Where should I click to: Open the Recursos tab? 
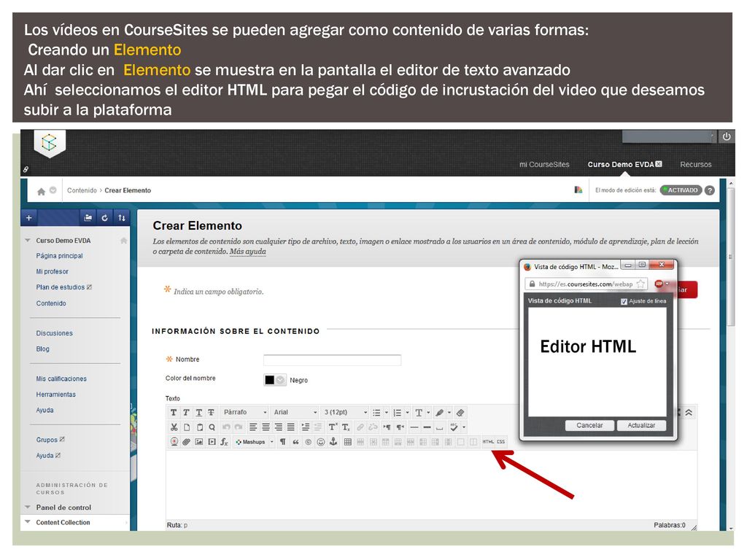[695, 164]
